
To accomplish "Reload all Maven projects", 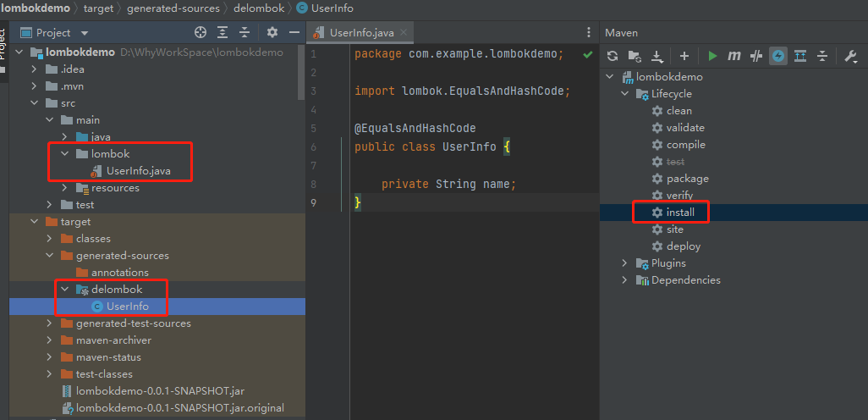I will point(613,55).
